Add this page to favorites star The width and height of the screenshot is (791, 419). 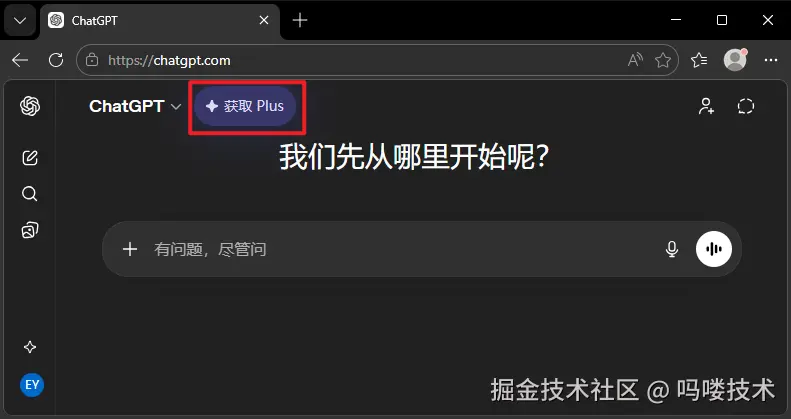click(x=663, y=61)
